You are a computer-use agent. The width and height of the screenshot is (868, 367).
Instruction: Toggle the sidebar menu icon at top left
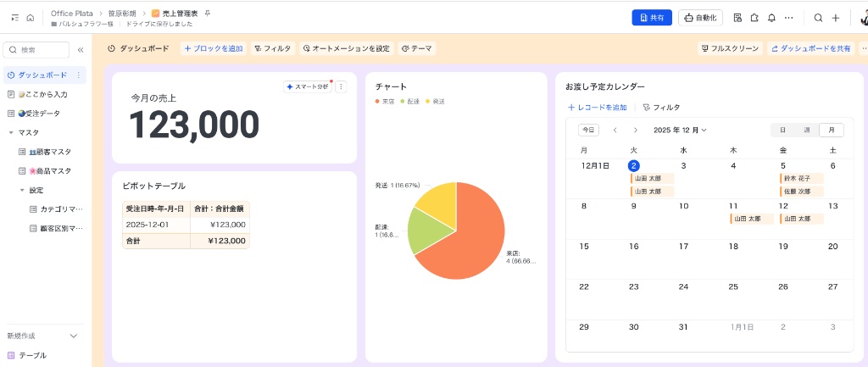pyautogui.click(x=15, y=18)
